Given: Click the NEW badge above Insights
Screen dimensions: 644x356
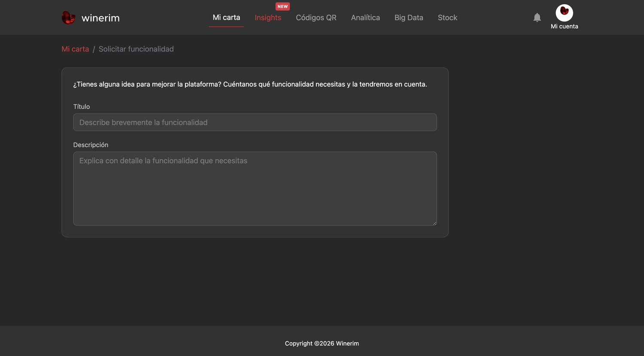Looking at the screenshot, I should click(x=283, y=6).
